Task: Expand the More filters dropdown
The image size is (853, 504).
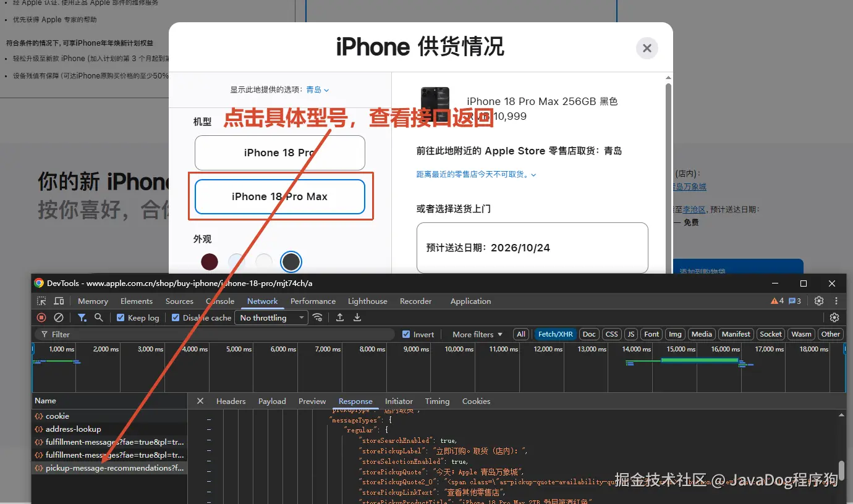Action: click(x=477, y=334)
